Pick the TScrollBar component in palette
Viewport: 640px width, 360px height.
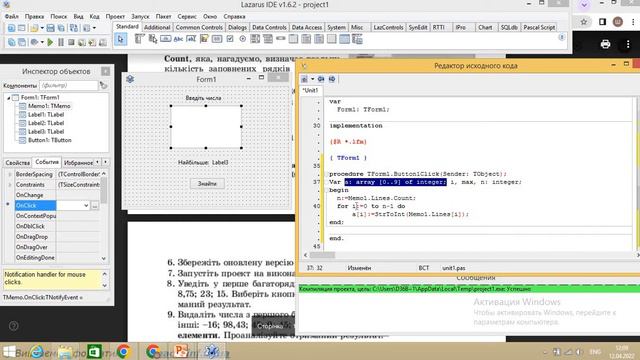281,39
